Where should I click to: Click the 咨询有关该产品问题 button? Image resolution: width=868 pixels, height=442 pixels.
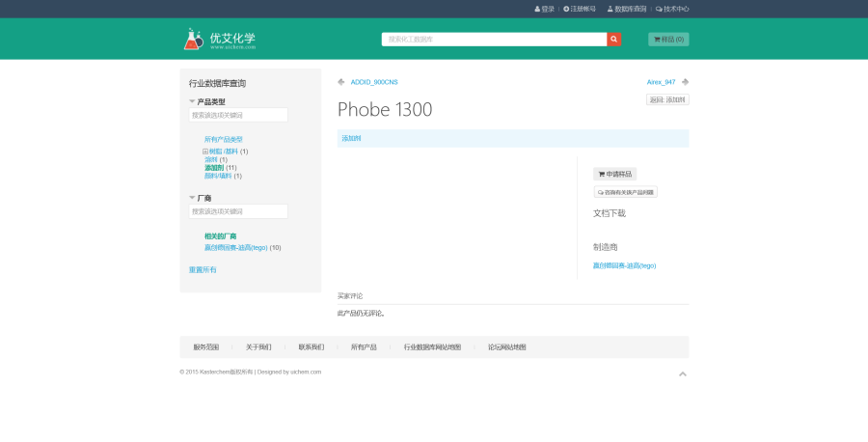point(626,192)
